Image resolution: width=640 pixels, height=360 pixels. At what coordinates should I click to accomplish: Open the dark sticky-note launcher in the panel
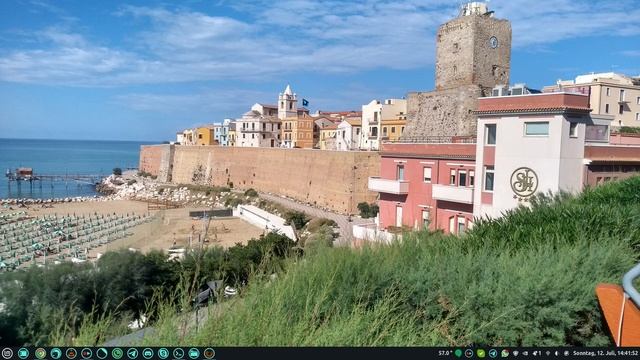pos(102,353)
